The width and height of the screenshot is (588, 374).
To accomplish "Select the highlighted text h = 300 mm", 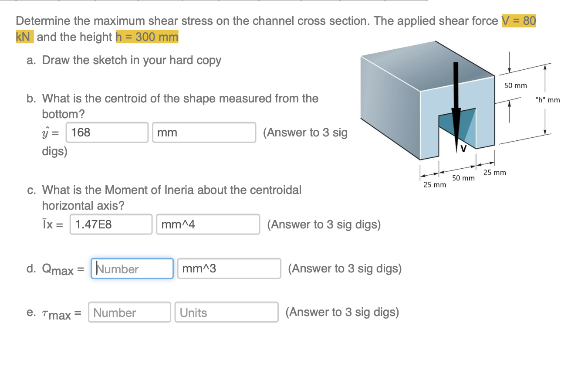I will [x=147, y=37].
